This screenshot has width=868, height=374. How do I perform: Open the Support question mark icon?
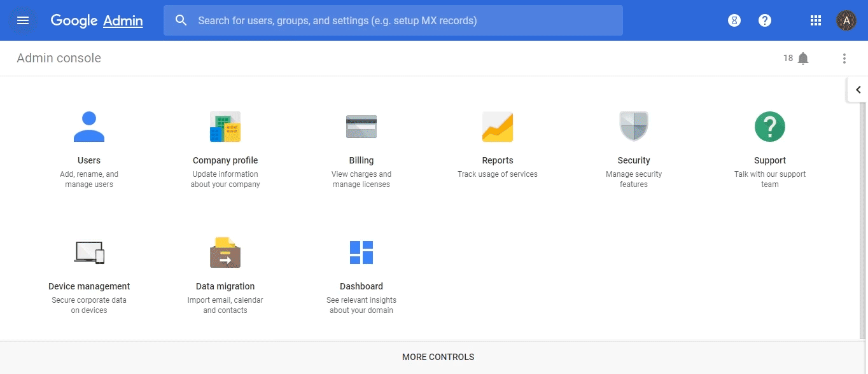pos(770,127)
